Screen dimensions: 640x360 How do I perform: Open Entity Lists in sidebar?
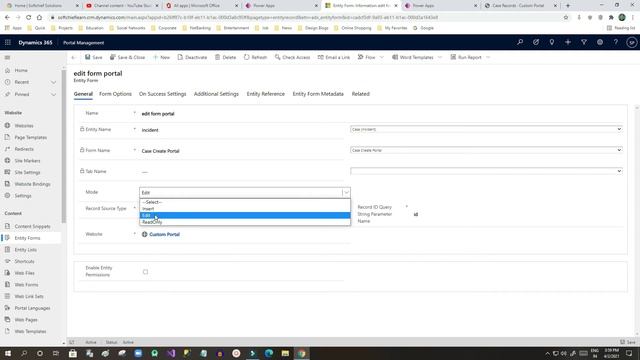(25, 249)
